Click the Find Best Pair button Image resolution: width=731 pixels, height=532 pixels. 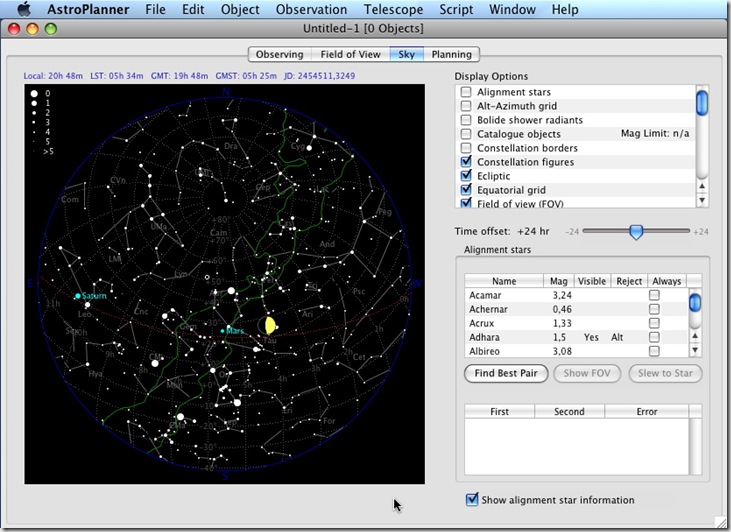[506, 373]
